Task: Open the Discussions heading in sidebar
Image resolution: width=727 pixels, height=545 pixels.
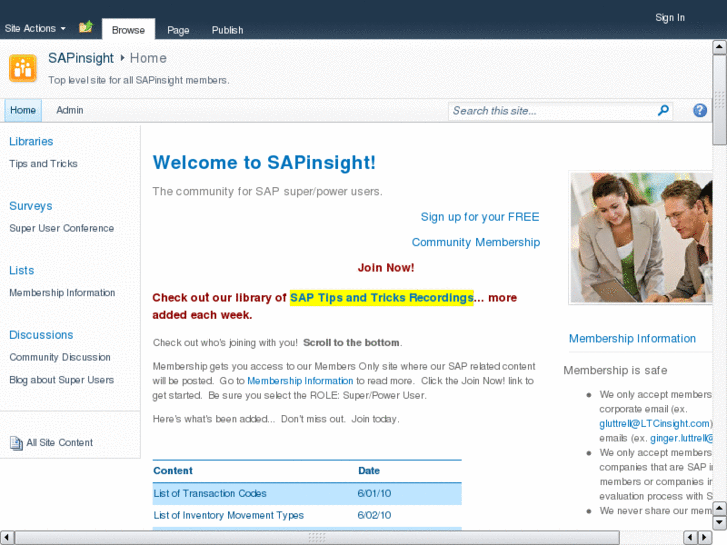Action: 41,335
